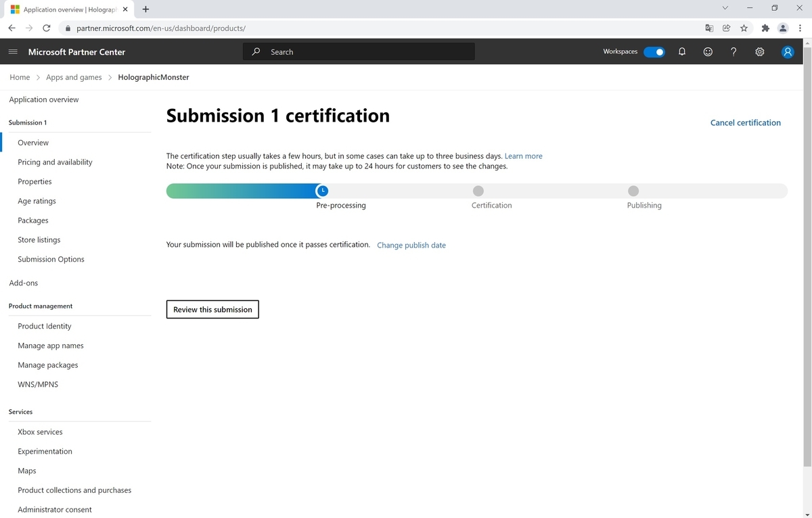Open Experimentation page
Viewport: 812px width, 518px height.
coord(45,451)
